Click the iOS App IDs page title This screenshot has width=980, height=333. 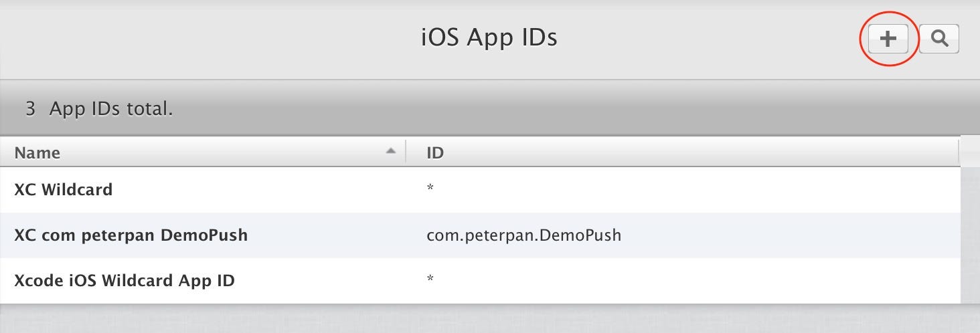click(x=489, y=37)
